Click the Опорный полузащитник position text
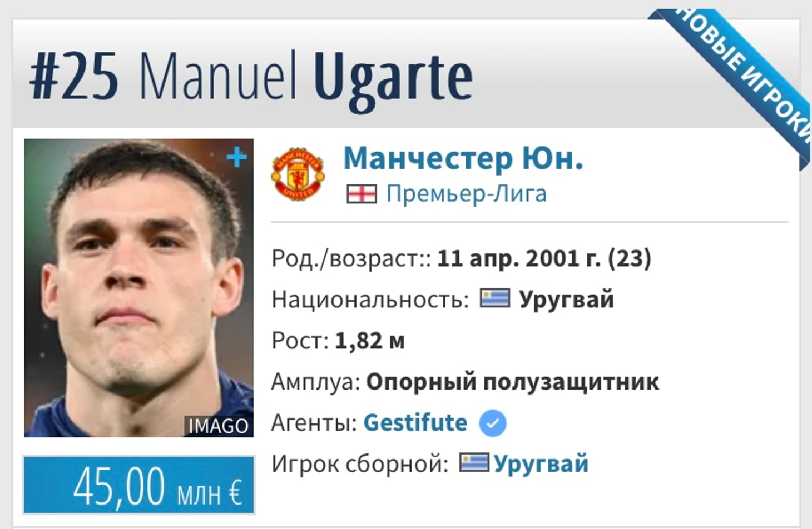Image resolution: width=812 pixels, height=529 pixels. tap(512, 382)
